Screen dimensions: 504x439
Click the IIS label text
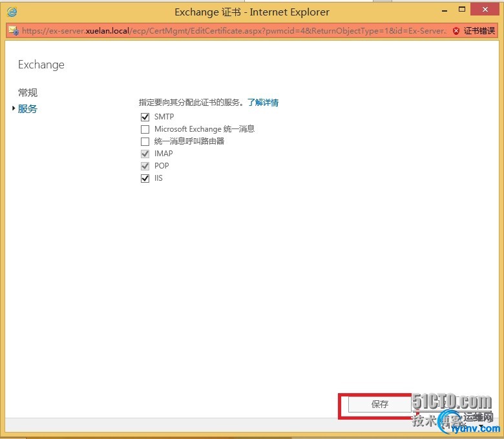(x=158, y=178)
